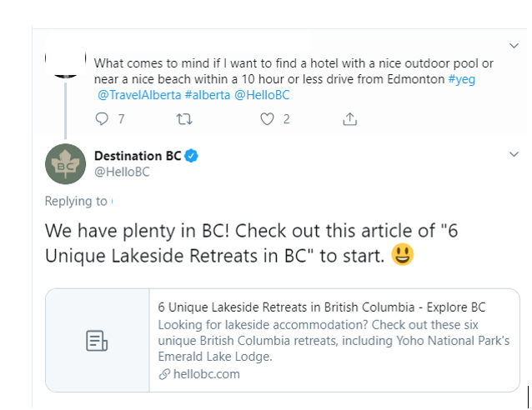This screenshot has width=532, height=410.
Task: Click the chain link icon beside hellobc.com
Action: [x=164, y=374]
